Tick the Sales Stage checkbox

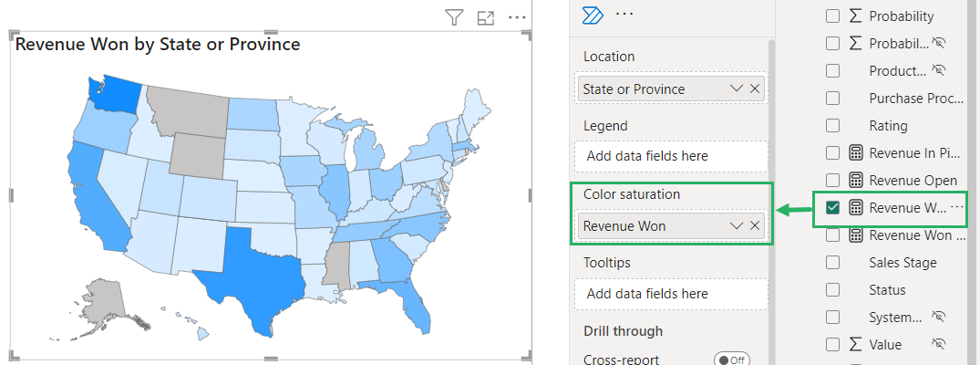832,262
